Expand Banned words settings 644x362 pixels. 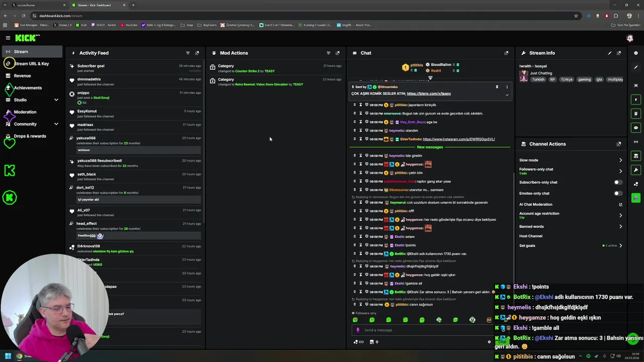coord(620,227)
